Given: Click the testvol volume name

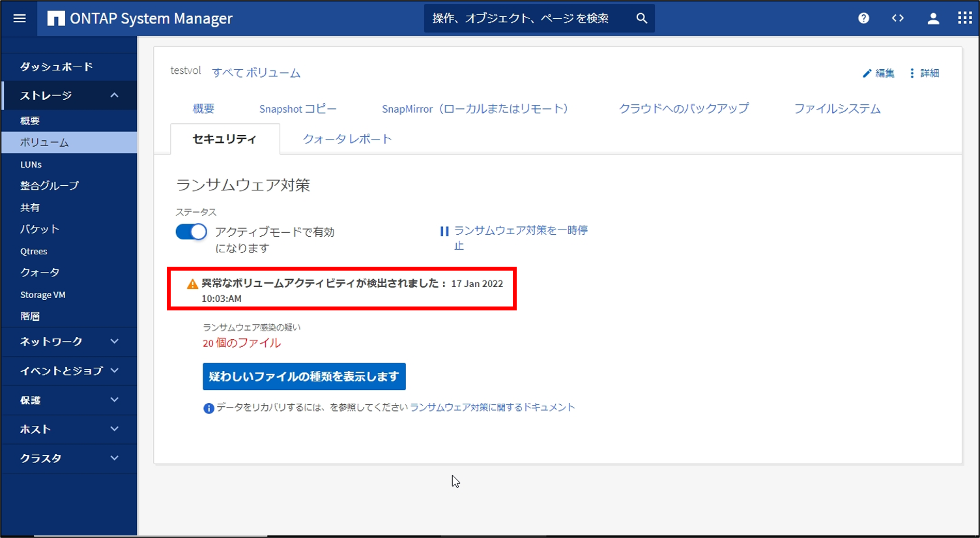Looking at the screenshot, I should (186, 70).
